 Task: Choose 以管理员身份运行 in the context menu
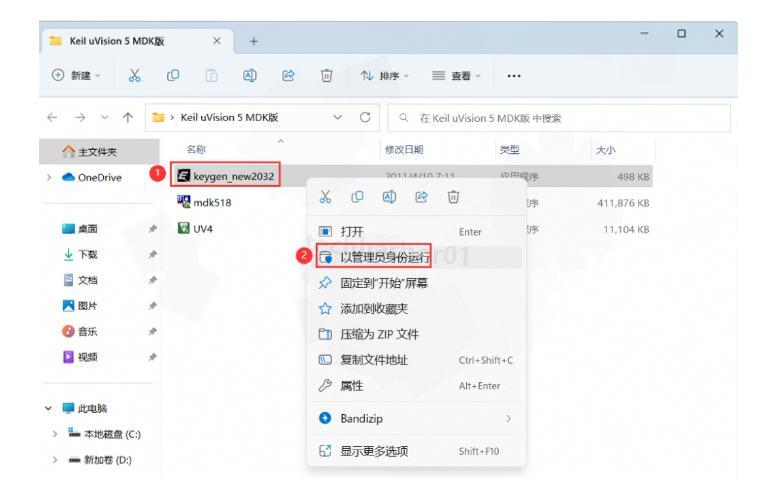[416, 257]
